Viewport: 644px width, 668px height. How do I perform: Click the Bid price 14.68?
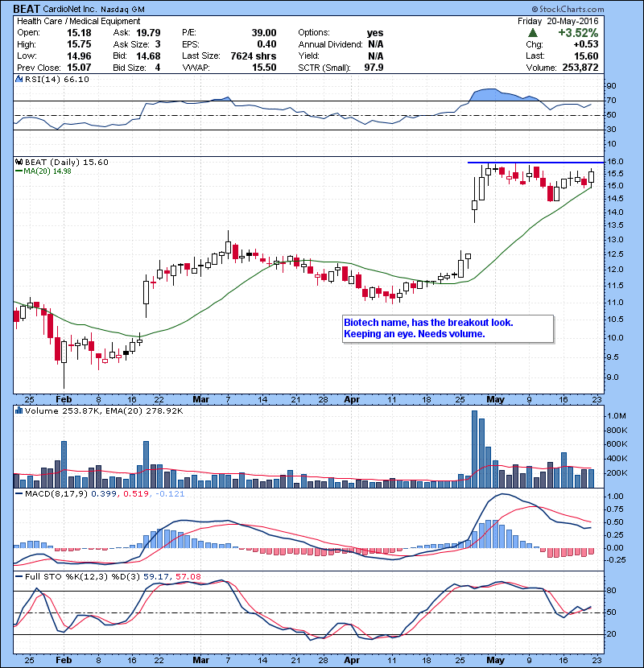tap(148, 56)
